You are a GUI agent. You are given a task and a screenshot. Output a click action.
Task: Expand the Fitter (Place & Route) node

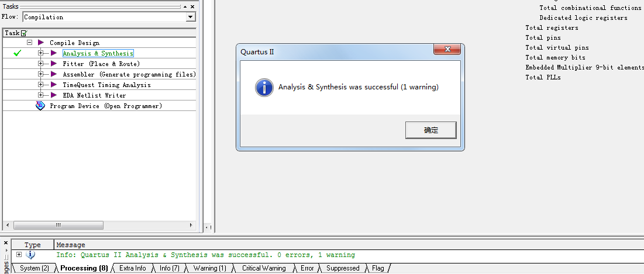click(40, 64)
